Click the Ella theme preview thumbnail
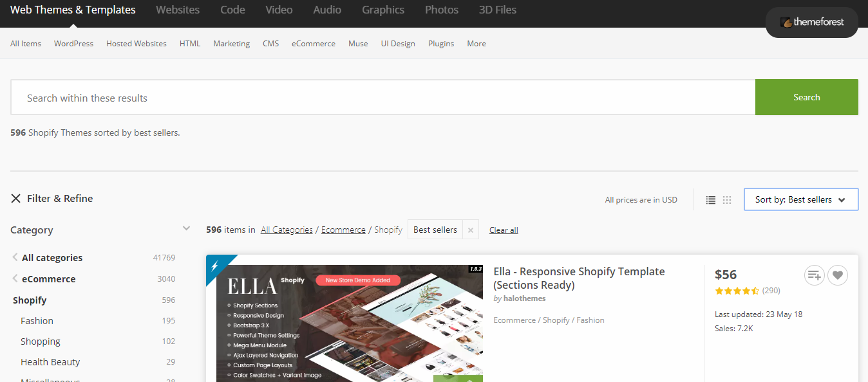This screenshot has width=868, height=382. click(350, 323)
